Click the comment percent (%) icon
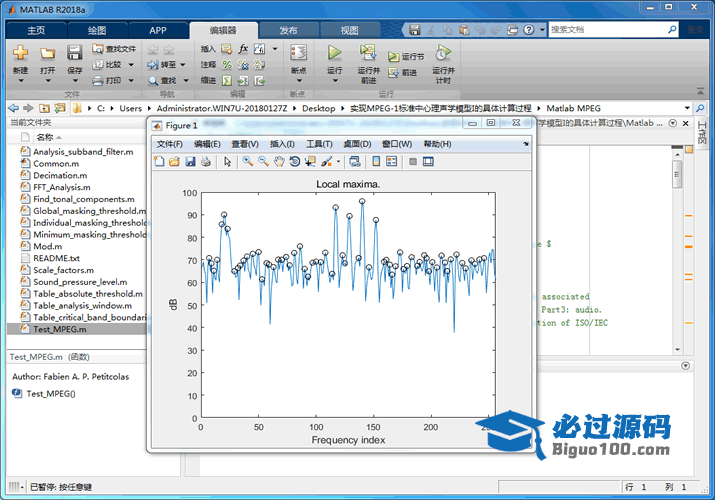Viewport: 715px width, 500px height. click(x=227, y=65)
